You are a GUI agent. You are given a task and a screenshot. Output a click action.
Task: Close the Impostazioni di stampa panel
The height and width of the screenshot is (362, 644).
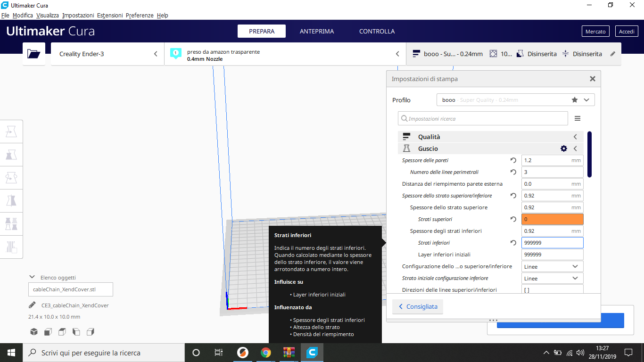(x=593, y=79)
